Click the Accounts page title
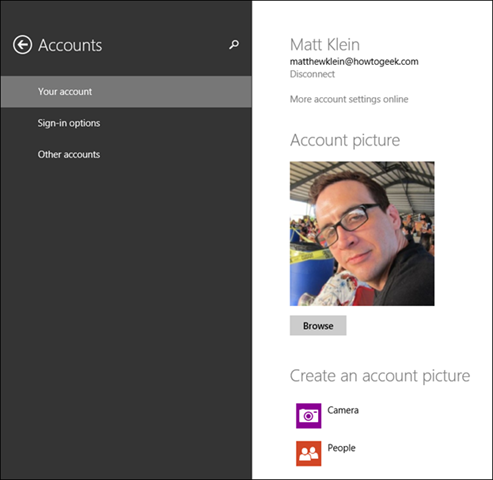The height and width of the screenshot is (480, 493). pyautogui.click(x=70, y=45)
